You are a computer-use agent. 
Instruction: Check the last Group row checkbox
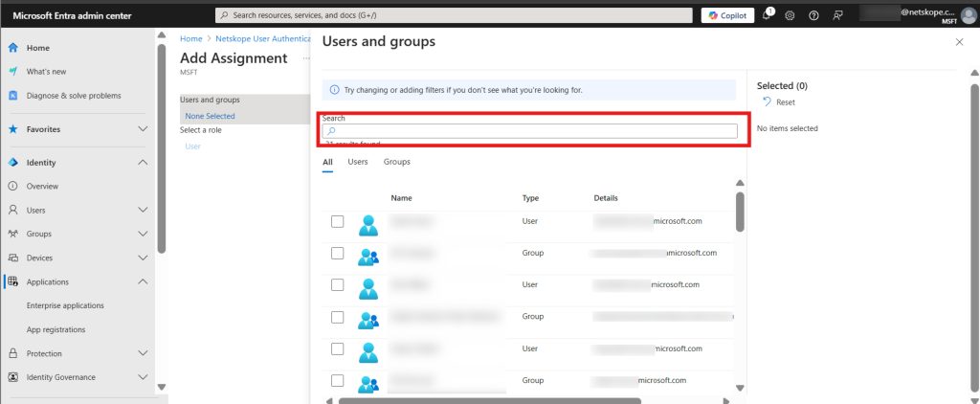(x=338, y=381)
